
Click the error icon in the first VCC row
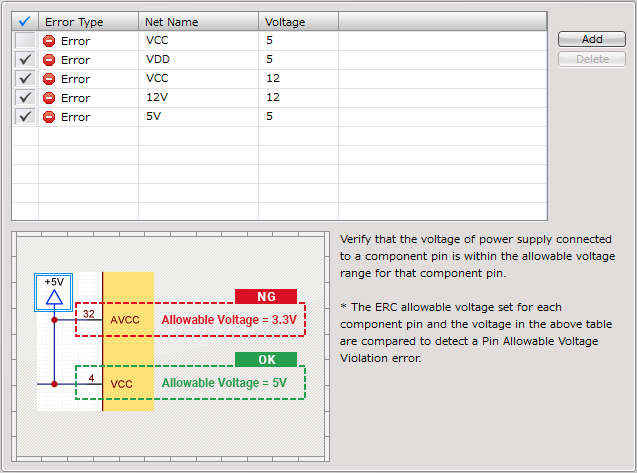pos(49,41)
